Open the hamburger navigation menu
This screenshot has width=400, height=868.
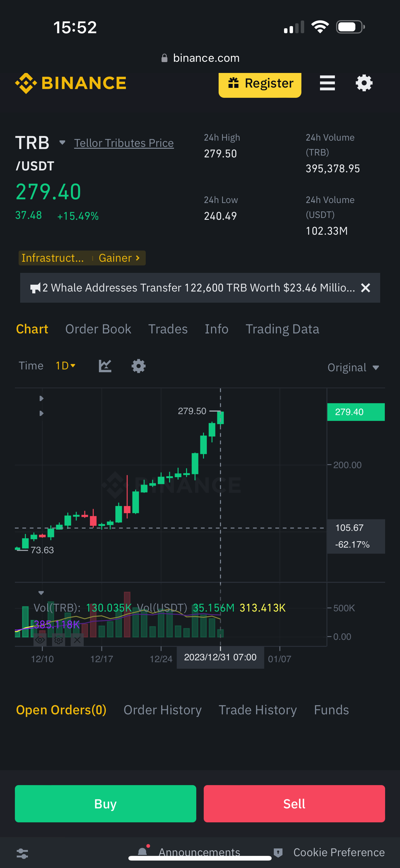coord(327,83)
